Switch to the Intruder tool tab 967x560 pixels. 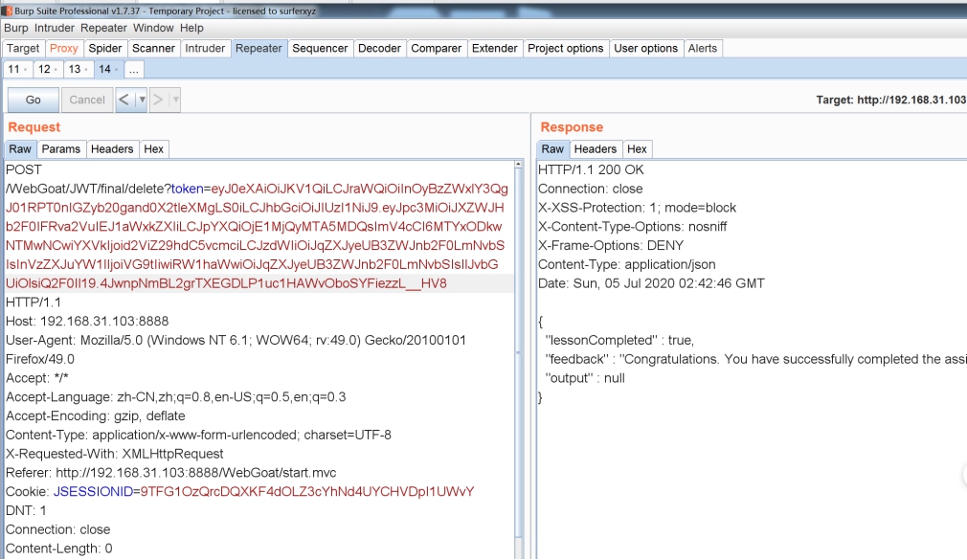205,48
